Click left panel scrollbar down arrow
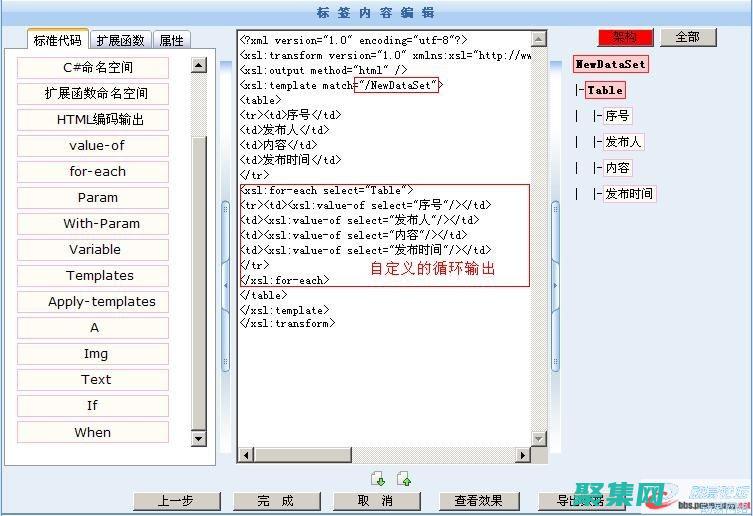Image resolution: width=753 pixels, height=516 pixels. [x=198, y=438]
